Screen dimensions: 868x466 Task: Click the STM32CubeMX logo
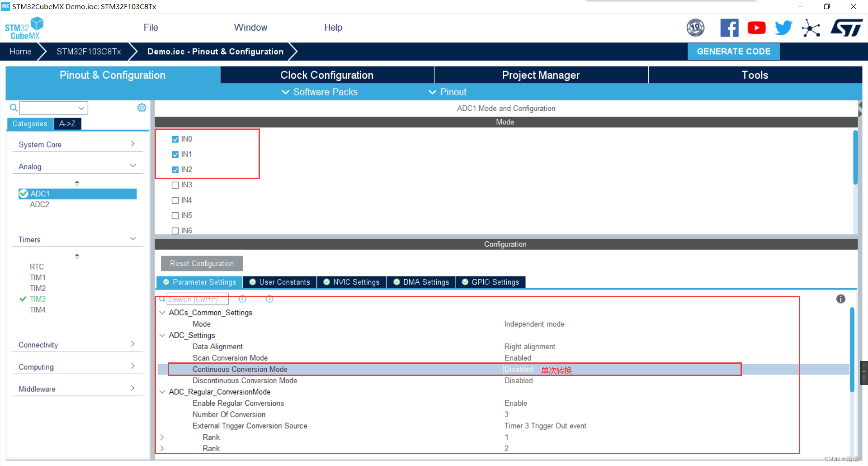click(24, 28)
